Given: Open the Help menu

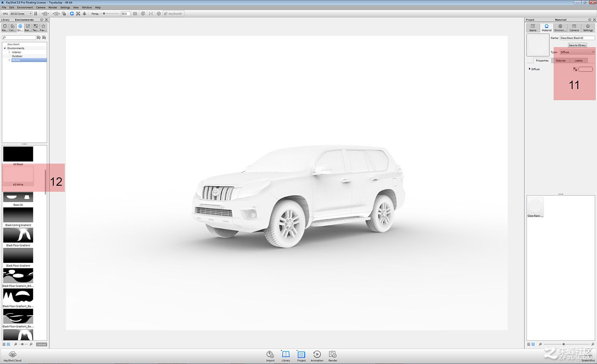Looking at the screenshot, I should click(98, 7).
